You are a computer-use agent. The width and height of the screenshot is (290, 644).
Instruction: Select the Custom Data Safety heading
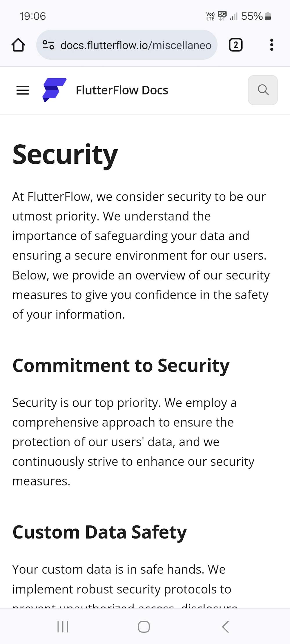coord(99,532)
